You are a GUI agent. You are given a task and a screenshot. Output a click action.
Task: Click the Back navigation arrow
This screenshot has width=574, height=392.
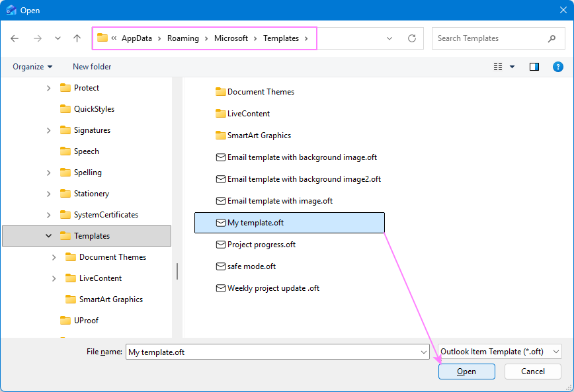[15, 38]
